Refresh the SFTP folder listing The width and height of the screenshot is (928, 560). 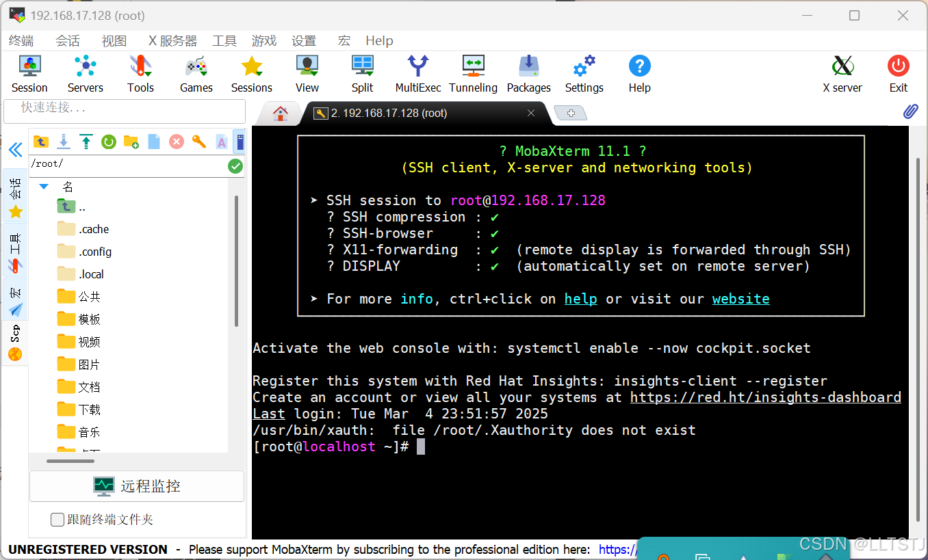[109, 142]
